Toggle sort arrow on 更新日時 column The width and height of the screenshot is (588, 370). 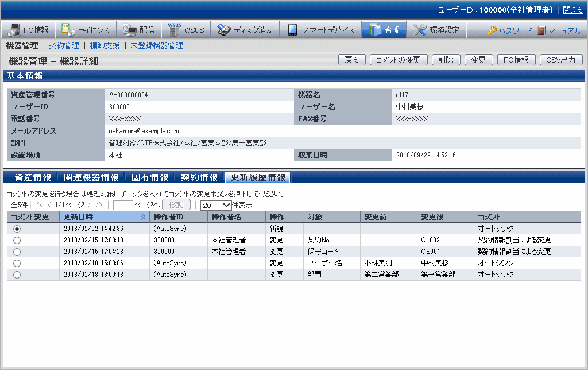143,217
